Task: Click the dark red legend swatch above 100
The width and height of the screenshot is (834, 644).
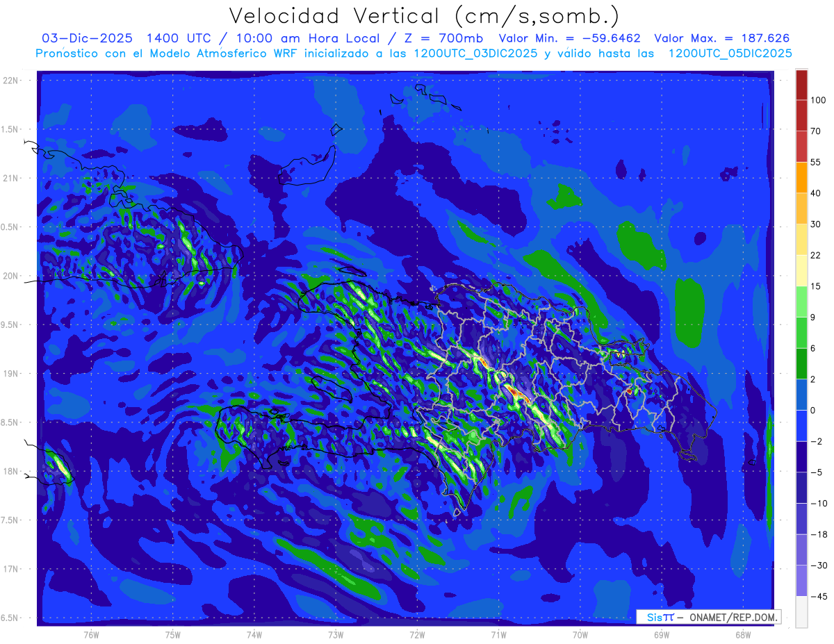Action: 801,85
